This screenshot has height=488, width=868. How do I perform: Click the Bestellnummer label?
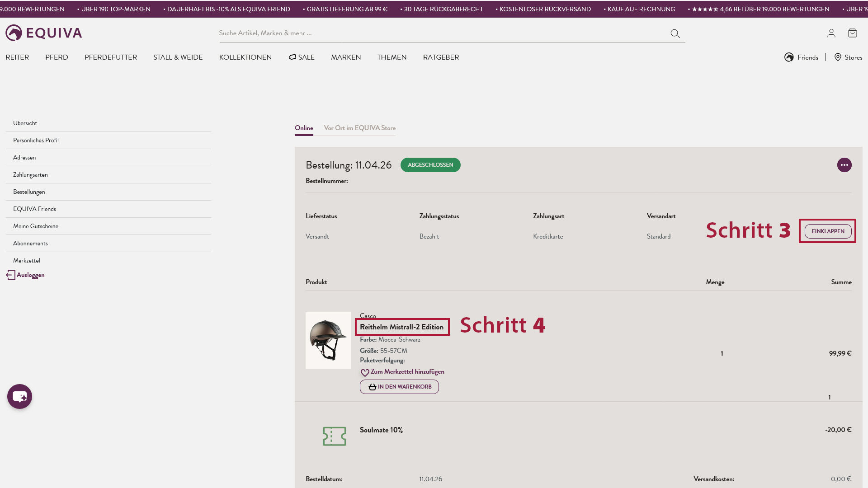coord(327,181)
